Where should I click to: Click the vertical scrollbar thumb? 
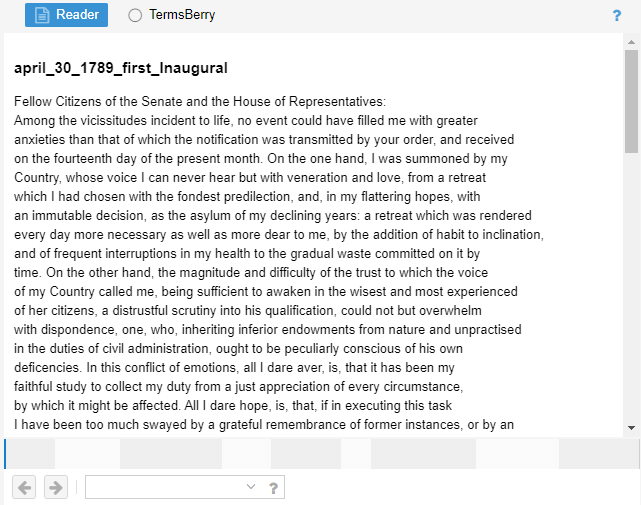click(x=630, y=100)
